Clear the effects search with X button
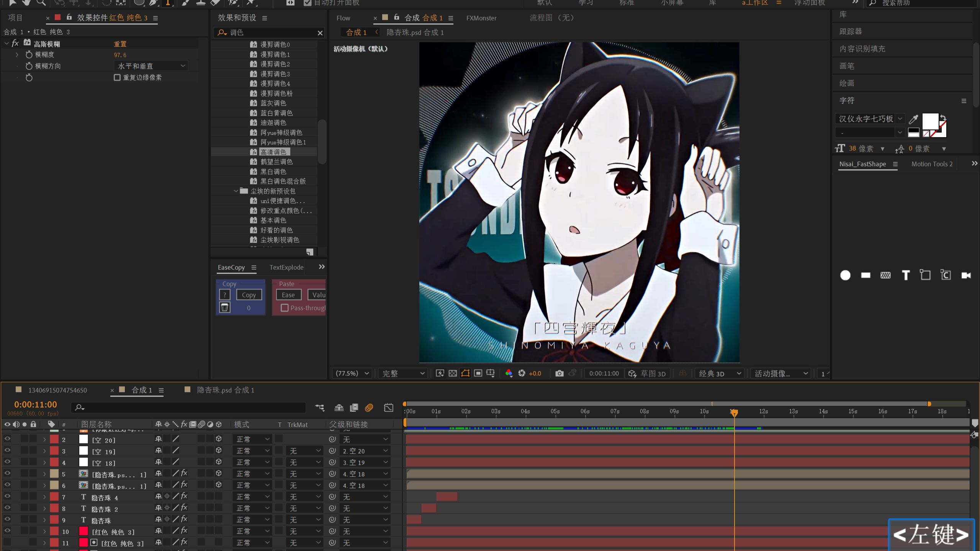 tap(320, 33)
